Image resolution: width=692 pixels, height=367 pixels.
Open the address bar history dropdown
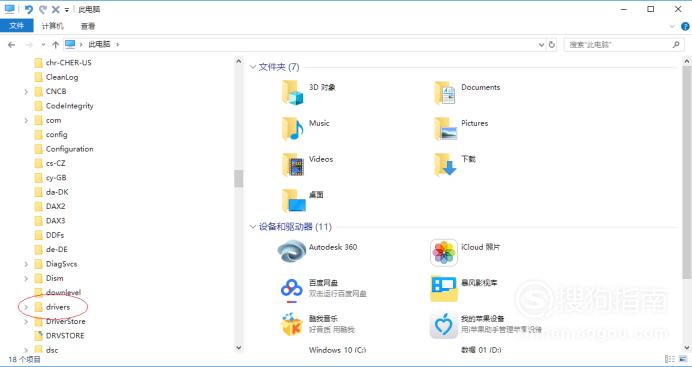point(542,45)
